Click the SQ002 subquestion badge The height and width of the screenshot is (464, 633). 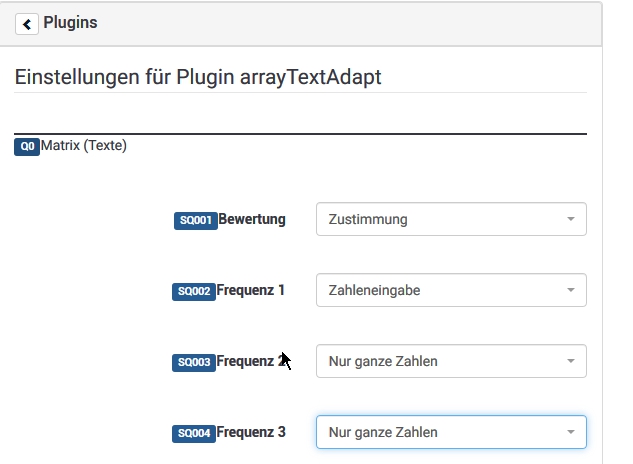pos(195,291)
